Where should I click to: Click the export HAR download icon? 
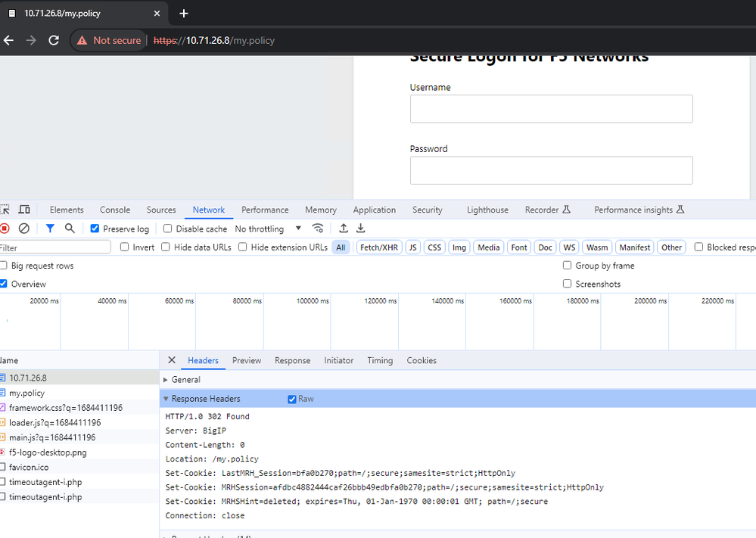click(x=361, y=229)
